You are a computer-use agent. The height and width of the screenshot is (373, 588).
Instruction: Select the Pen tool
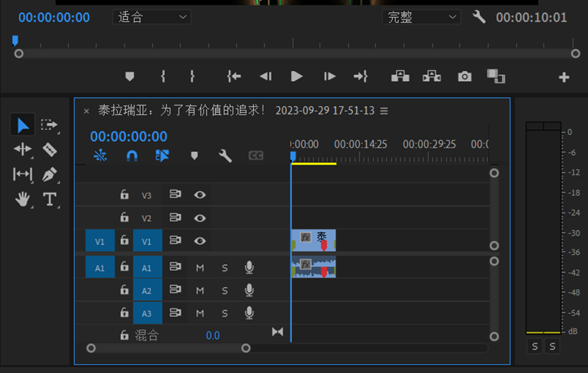coord(49,174)
